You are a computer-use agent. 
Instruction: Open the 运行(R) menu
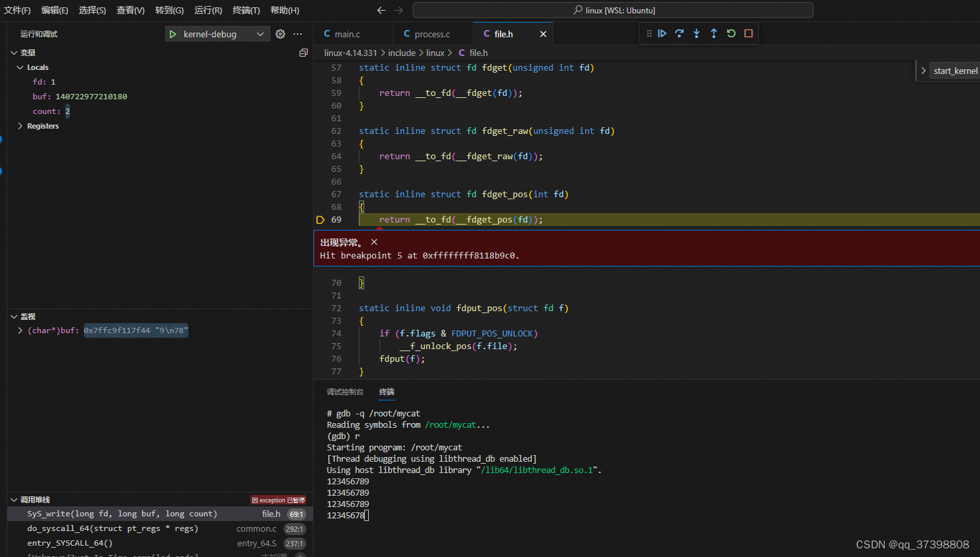point(207,10)
